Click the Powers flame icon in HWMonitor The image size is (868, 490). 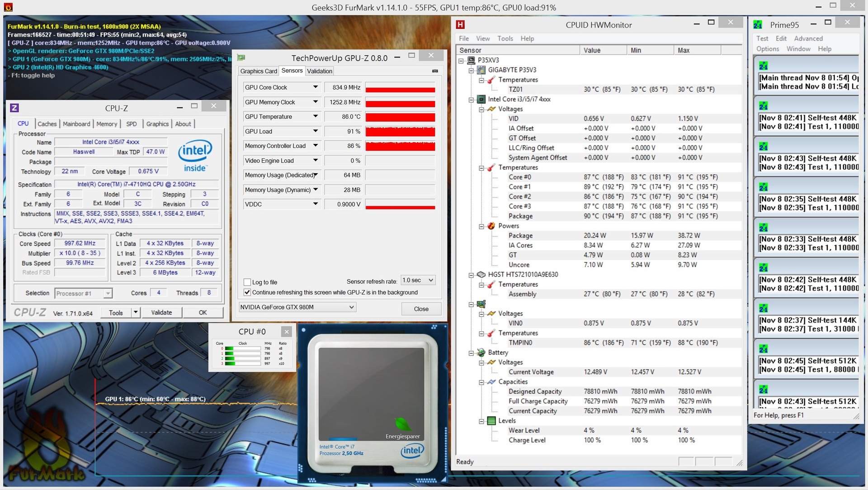pos(491,226)
